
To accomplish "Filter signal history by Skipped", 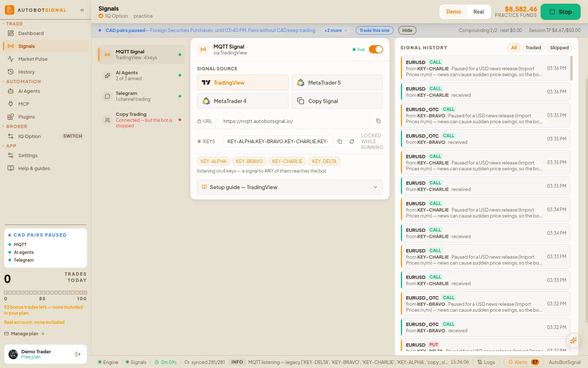I will (559, 47).
